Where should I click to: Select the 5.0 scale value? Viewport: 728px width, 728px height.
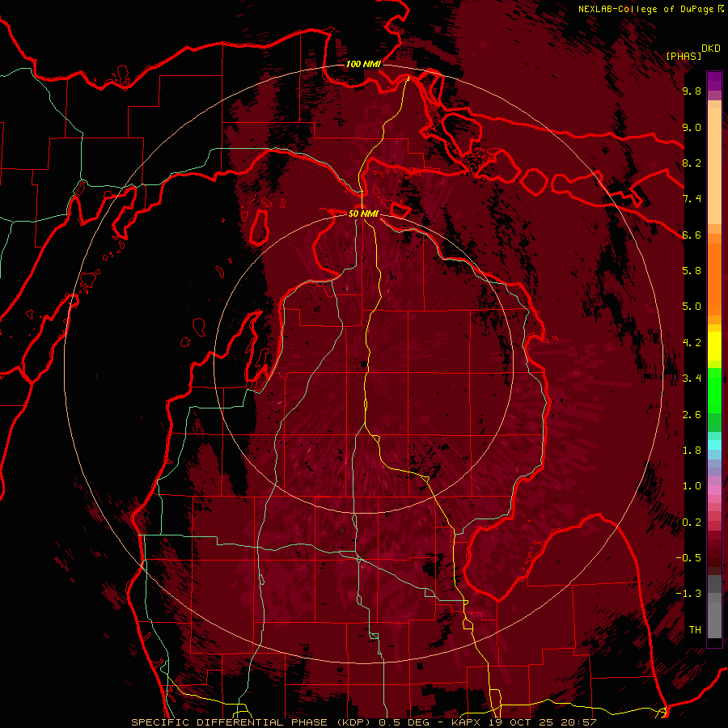click(x=692, y=307)
